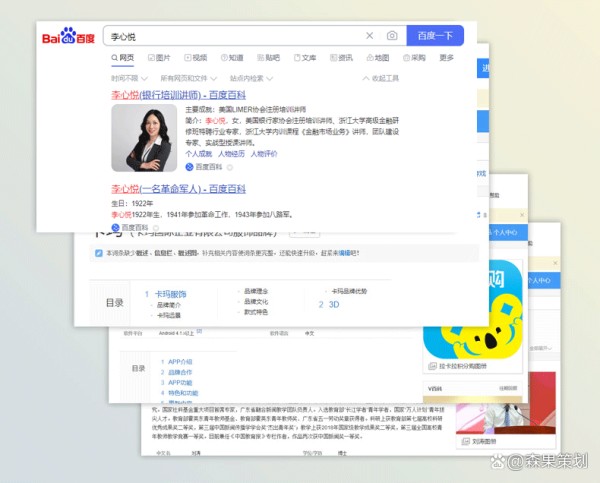Click 个人中心 in the rearmost window

(x=540, y=281)
